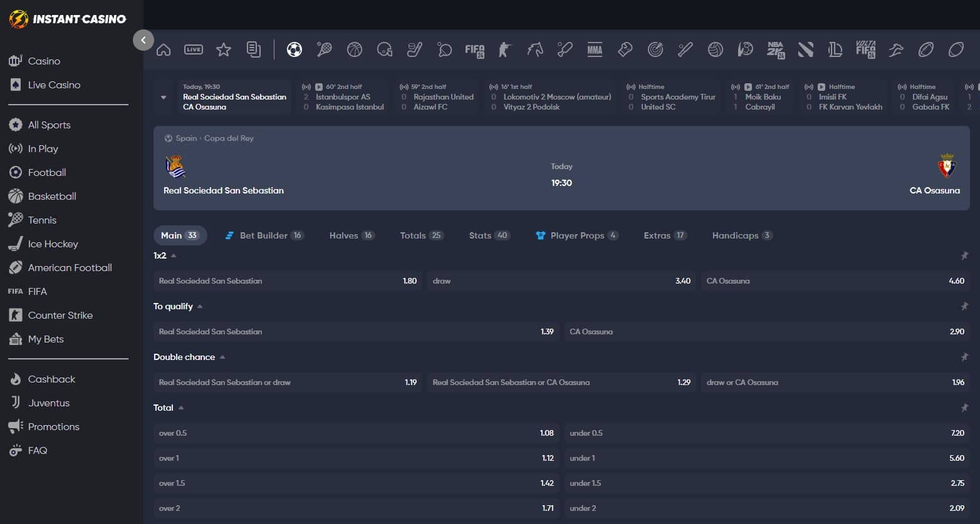Switch to the Bet Builder tab

click(264, 235)
